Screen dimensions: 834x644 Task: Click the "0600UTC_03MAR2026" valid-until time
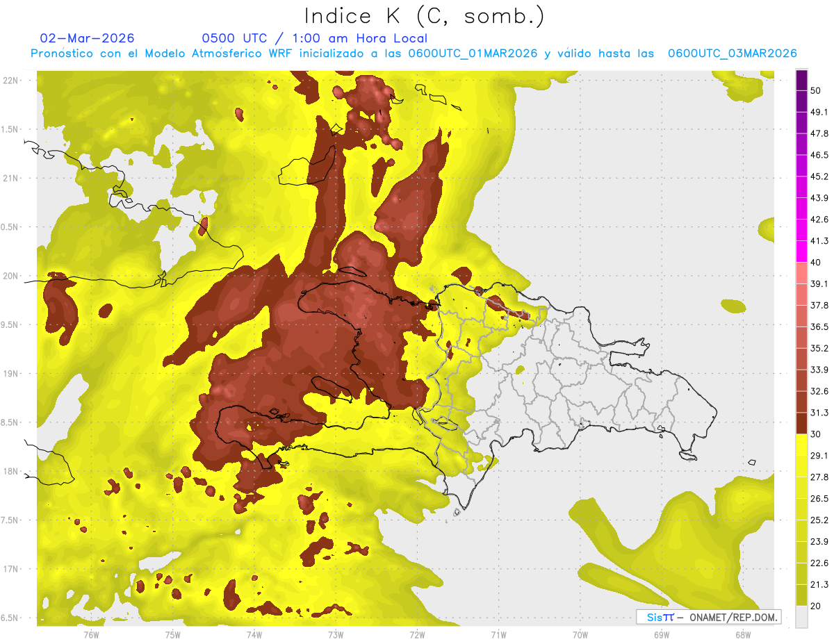point(732,53)
